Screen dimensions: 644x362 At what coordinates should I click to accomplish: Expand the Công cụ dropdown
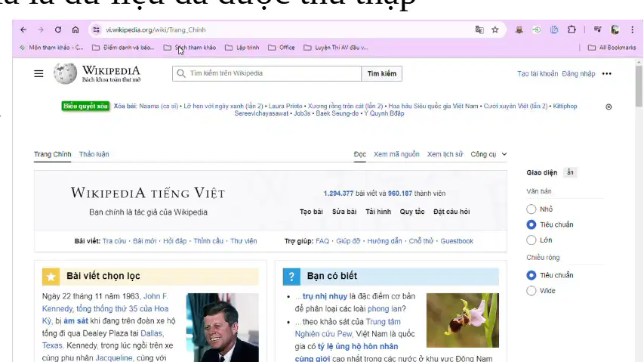point(488,154)
